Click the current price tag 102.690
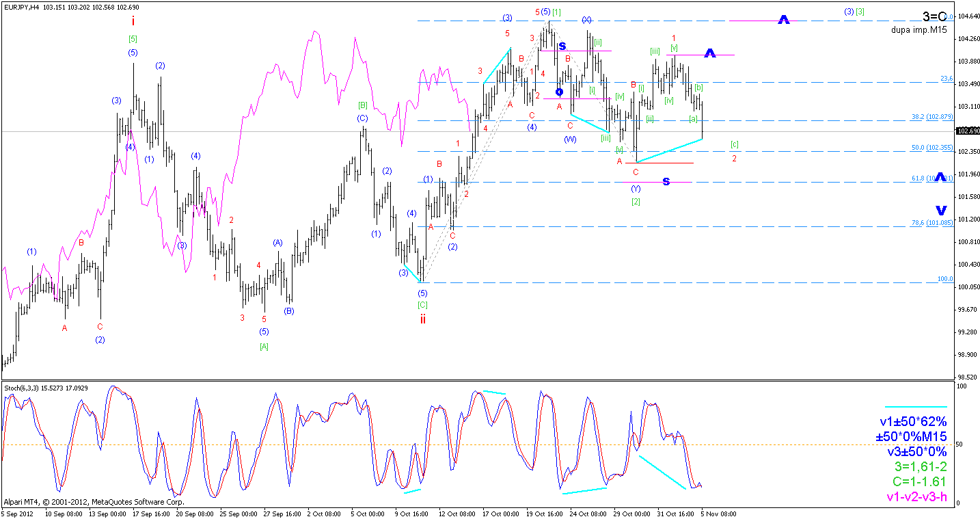Screen dimensions: 980x519 click(x=967, y=131)
